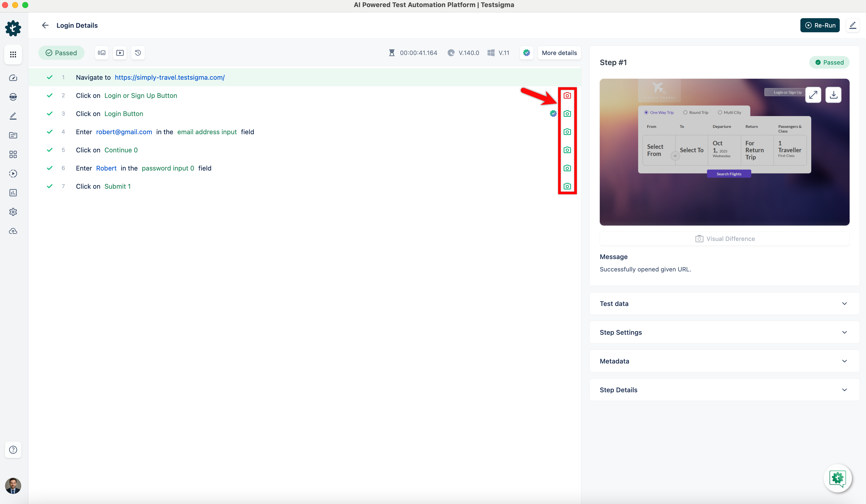866x504 pixels.
Task: Click the cloud upload sidebar icon
Action: coord(13,231)
